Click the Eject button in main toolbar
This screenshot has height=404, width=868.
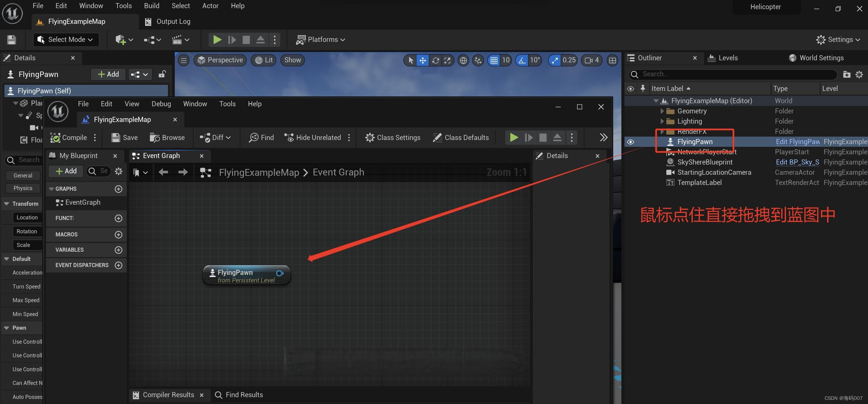(261, 40)
